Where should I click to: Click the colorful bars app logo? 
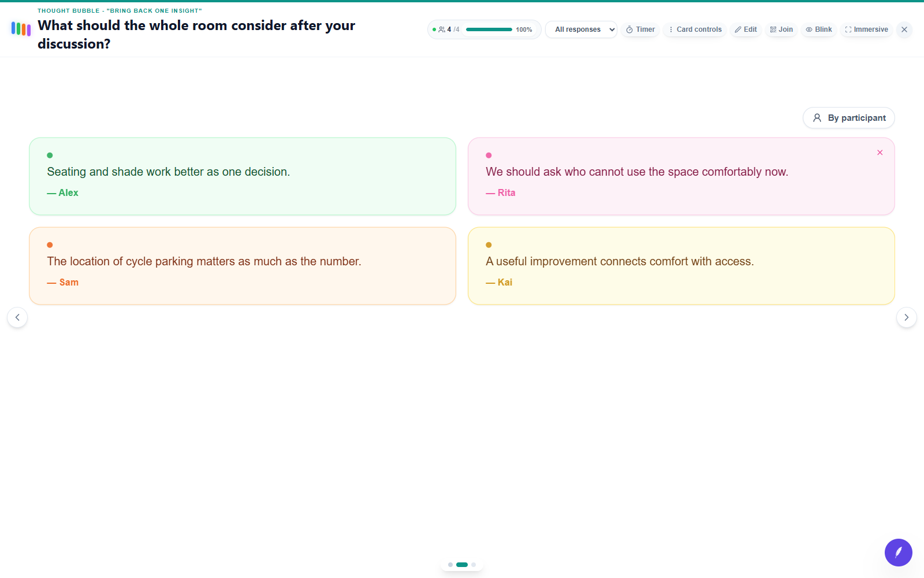click(x=21, y=29)
